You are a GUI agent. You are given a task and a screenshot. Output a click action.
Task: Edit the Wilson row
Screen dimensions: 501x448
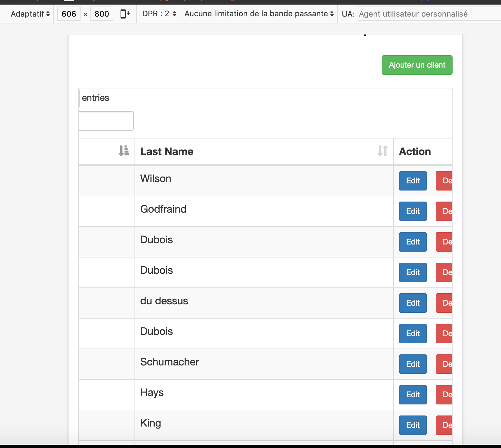click(413, 181)
